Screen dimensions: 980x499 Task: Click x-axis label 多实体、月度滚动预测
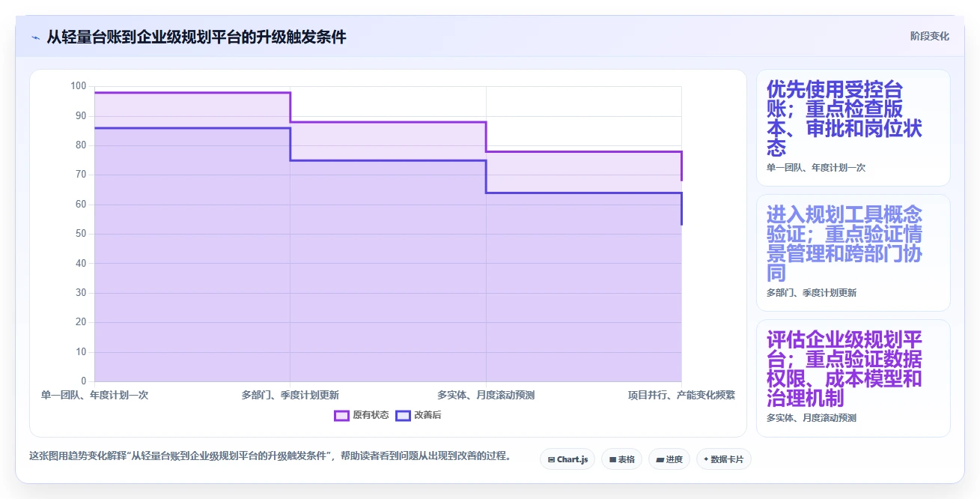(486, 395)
